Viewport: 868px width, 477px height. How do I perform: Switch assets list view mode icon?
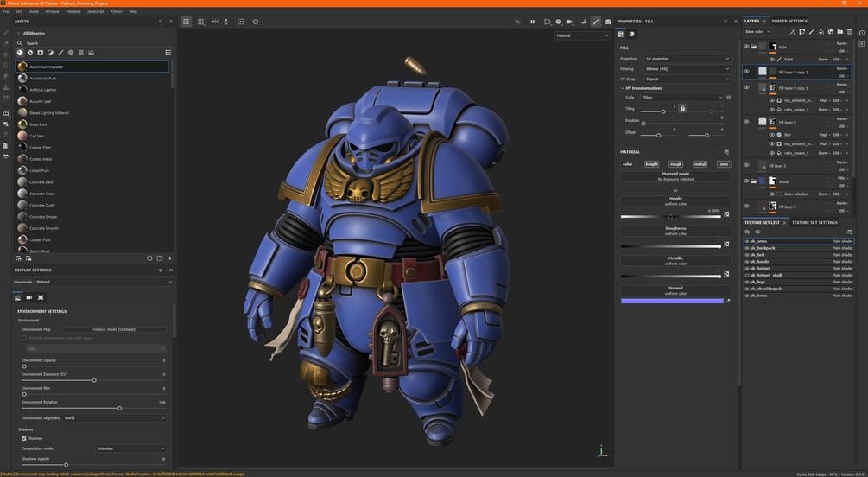168,53
